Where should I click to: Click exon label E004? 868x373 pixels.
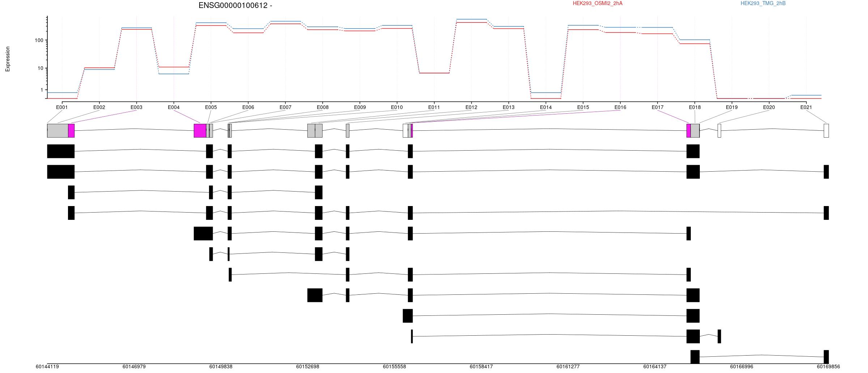174,107
